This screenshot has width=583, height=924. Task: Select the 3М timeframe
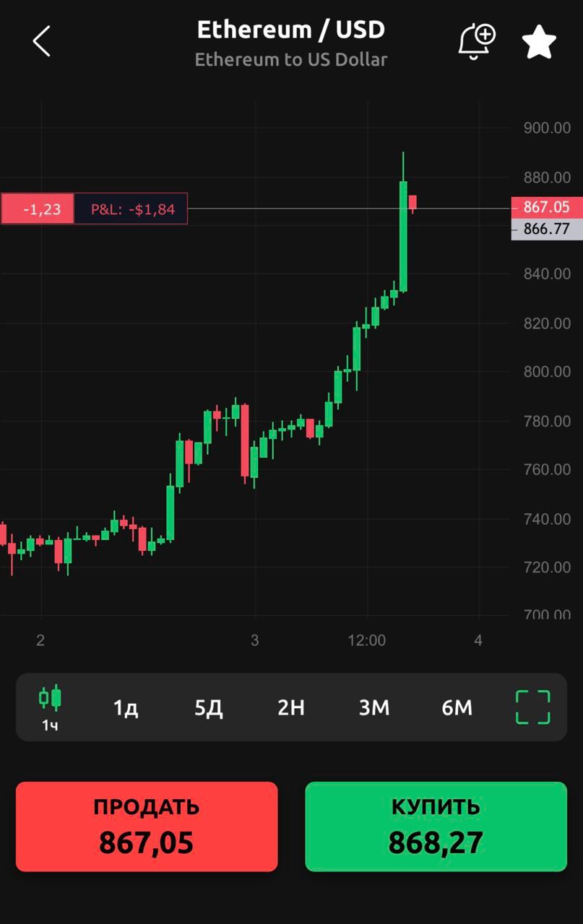point(374,708)
